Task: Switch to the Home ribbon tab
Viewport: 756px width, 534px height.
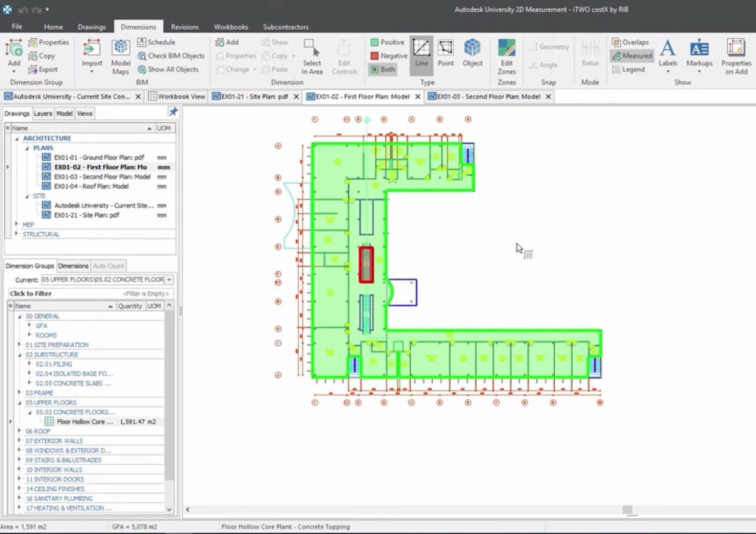Action: pos(53,27)
